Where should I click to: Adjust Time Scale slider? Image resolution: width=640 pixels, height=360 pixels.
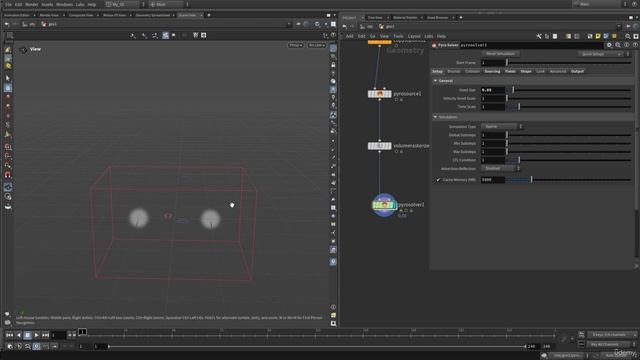coord(569,107)
